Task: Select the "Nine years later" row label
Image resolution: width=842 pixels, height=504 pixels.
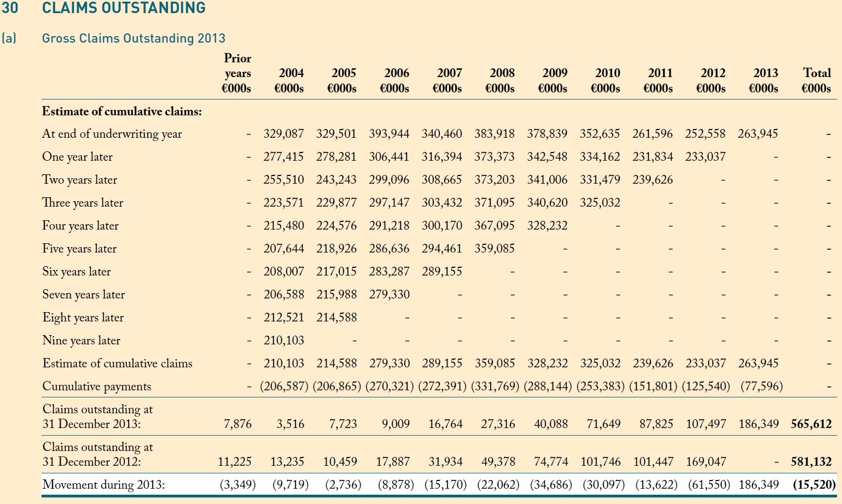Action: pyautogui.click(x=82, y=341)
